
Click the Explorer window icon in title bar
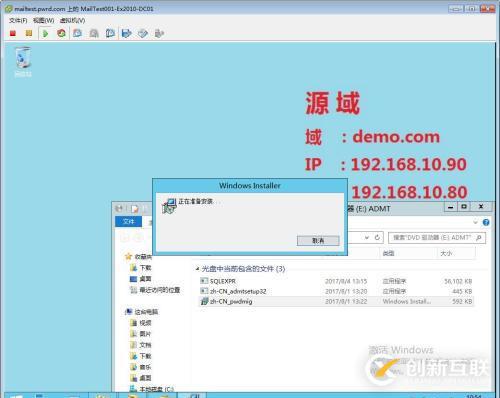pos(119,209)
